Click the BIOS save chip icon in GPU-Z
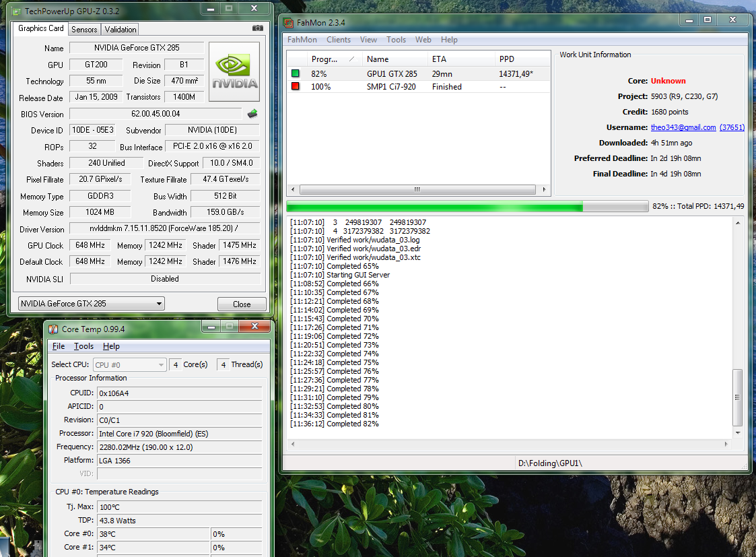The width and height of the screenshot is (756, 557). [252, 114]
